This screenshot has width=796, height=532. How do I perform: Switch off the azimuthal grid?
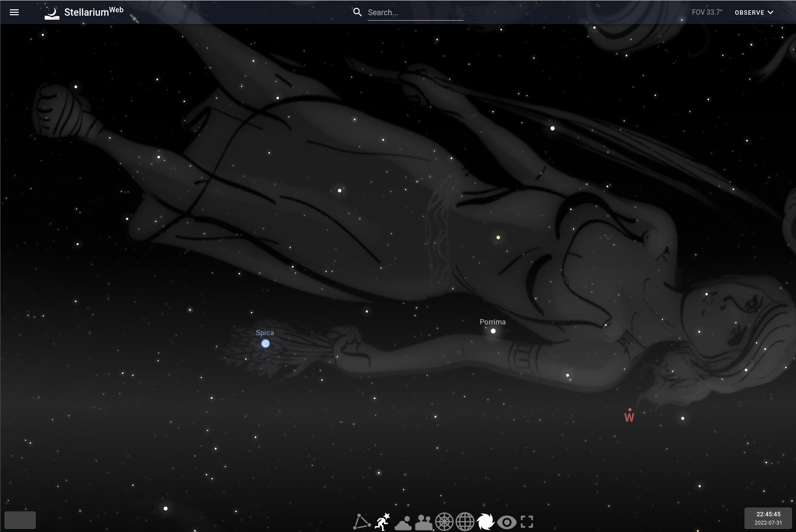(x=445, y=522)
